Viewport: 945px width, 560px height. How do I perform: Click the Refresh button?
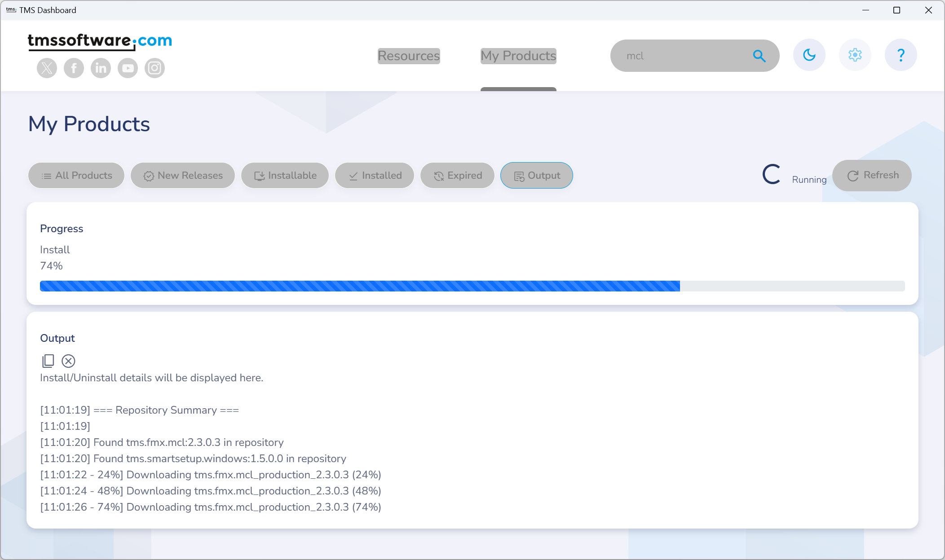874,175
